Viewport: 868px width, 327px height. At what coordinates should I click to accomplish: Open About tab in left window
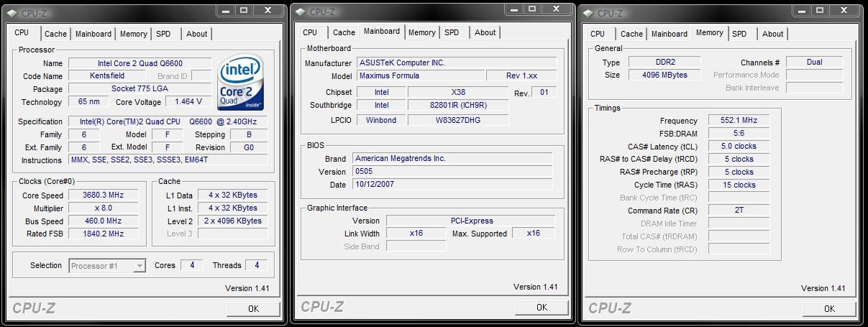point(196,34)
